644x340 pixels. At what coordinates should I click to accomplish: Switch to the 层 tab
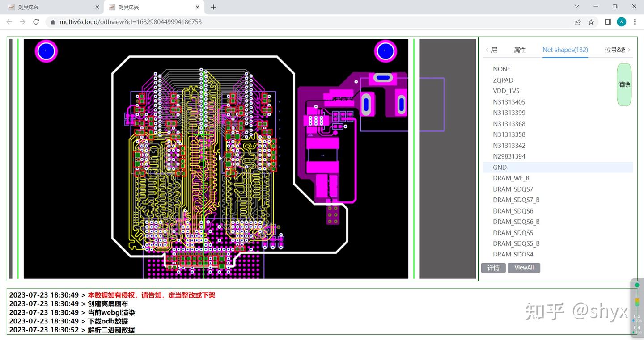(x=494, y=50)
